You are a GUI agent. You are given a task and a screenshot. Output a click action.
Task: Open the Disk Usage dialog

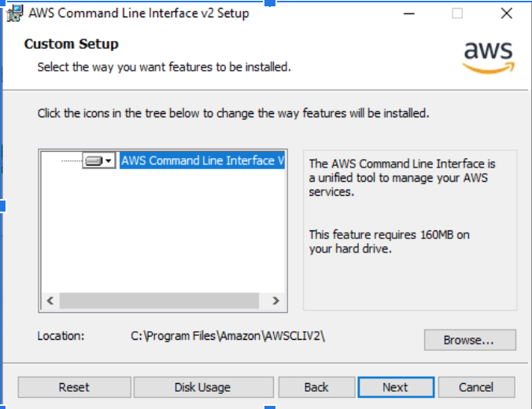(202, 387)
